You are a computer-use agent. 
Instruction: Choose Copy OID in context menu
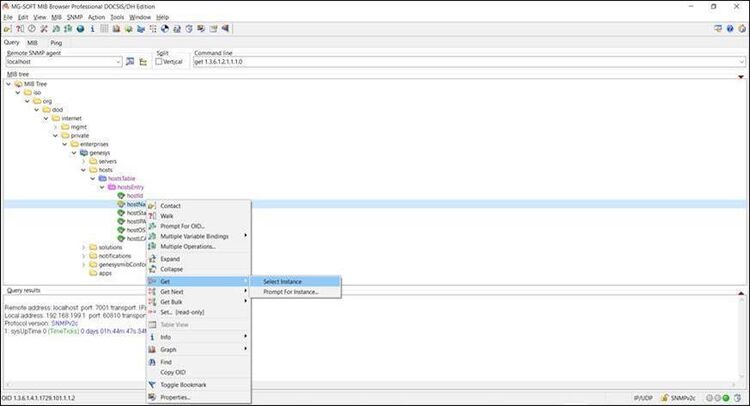pos(198,372)
